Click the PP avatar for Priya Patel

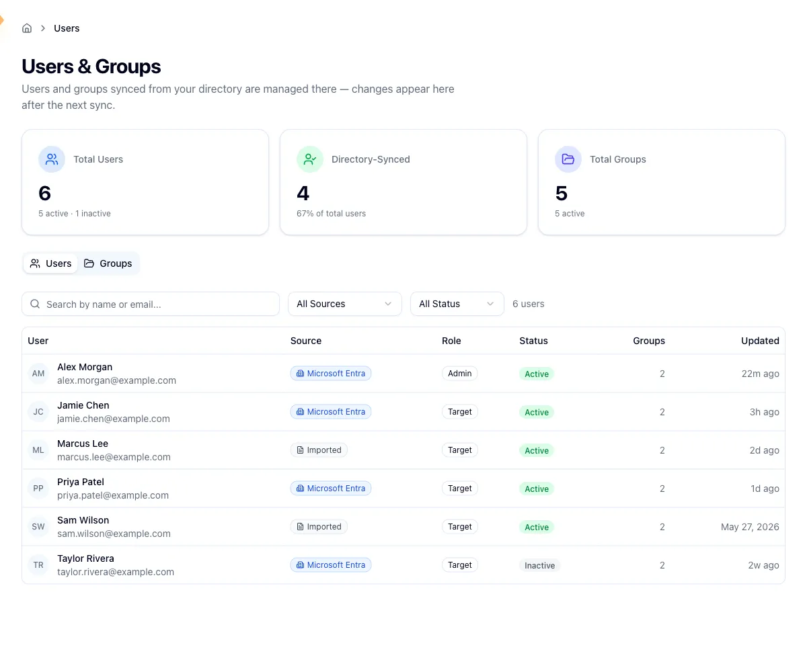point(38,489)
